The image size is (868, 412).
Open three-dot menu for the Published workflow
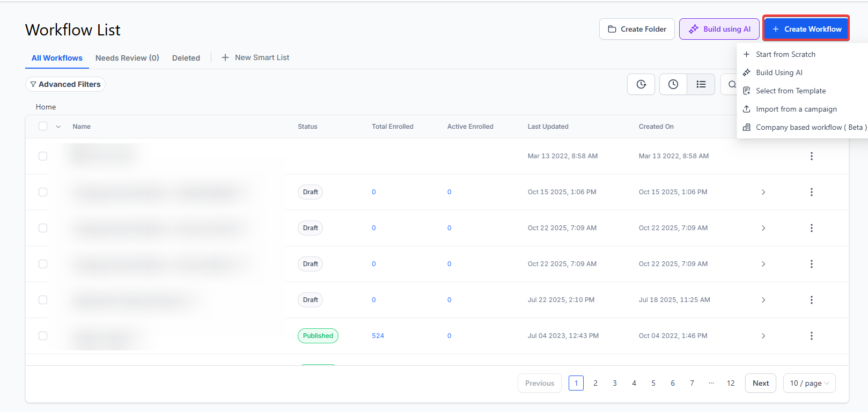coord(811,336)
